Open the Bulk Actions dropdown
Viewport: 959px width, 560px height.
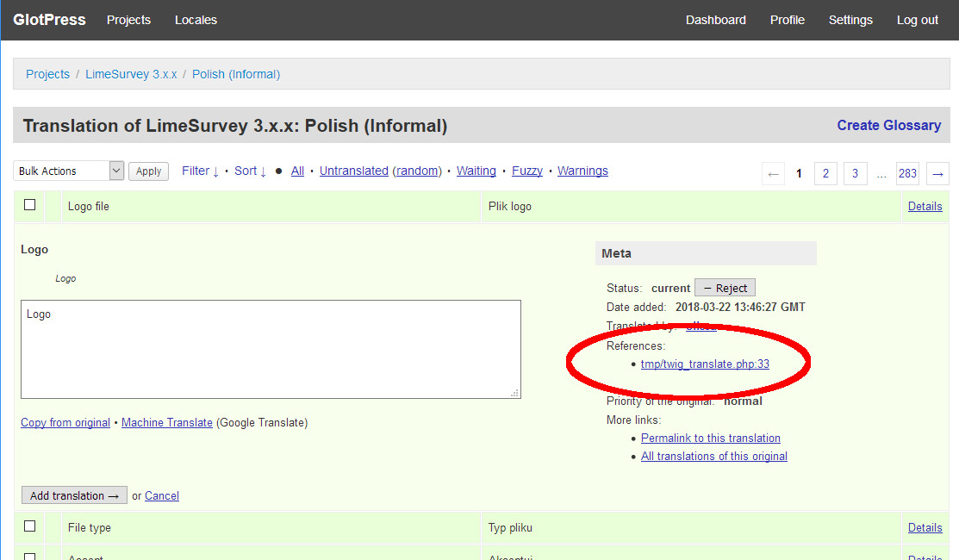(x=69, y=171)
